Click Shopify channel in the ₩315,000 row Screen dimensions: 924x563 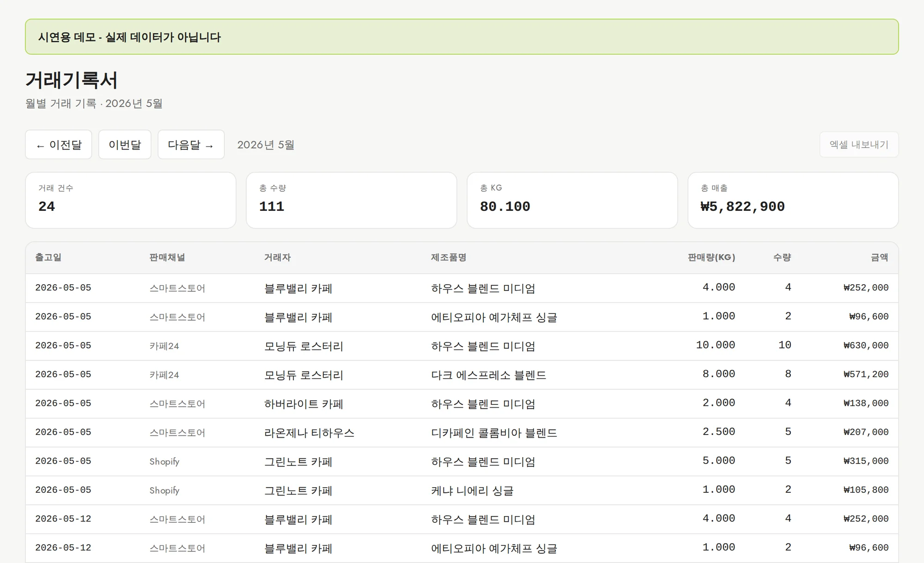click(x=164, y=461)
